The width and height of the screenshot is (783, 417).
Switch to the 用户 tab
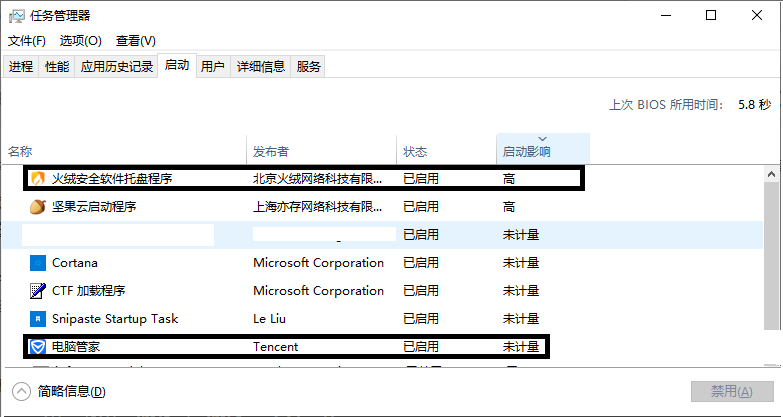coord(213,66)
